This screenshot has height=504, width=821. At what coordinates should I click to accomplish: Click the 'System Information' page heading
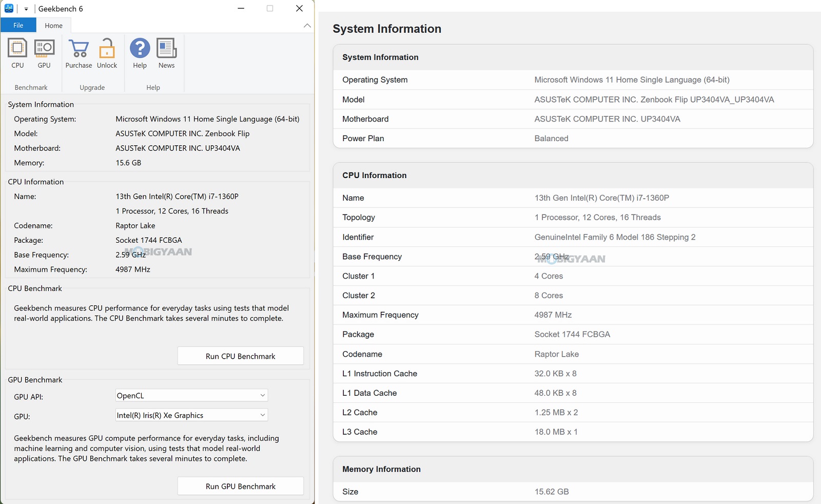(387, 29)
